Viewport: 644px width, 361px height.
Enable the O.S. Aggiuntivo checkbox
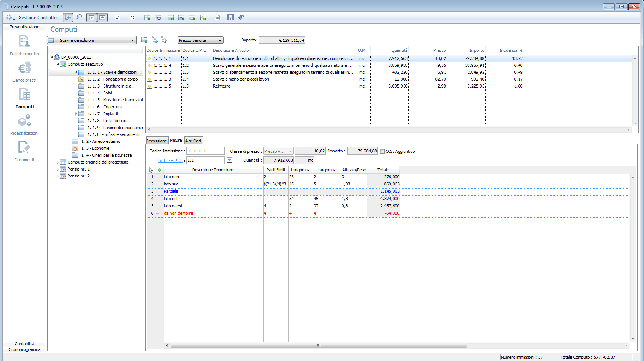[x=382, y=151]
